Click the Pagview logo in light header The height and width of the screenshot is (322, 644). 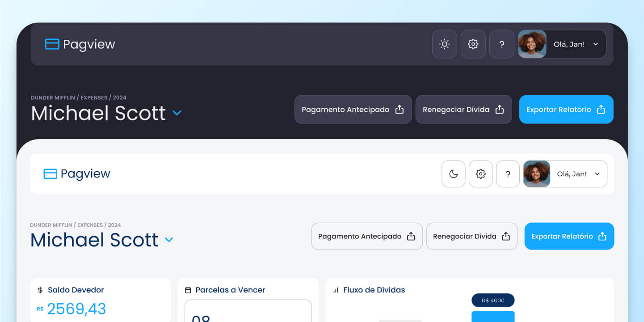(77, 174)
